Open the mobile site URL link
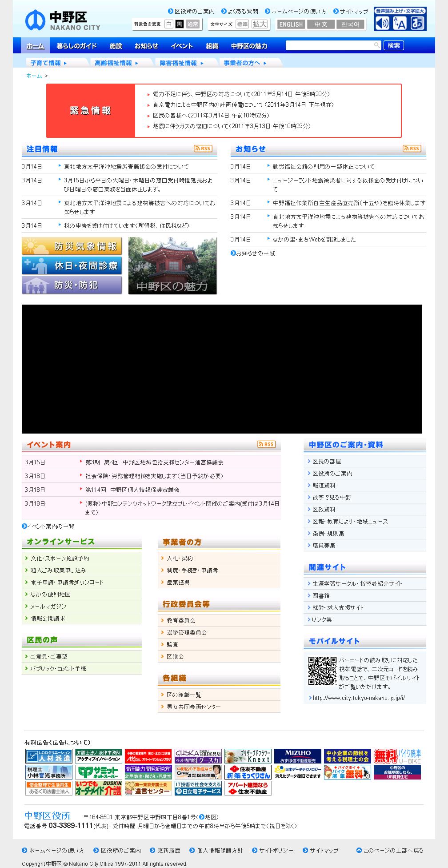The height and width of the screenshot is (868, 448). point(359,698)
